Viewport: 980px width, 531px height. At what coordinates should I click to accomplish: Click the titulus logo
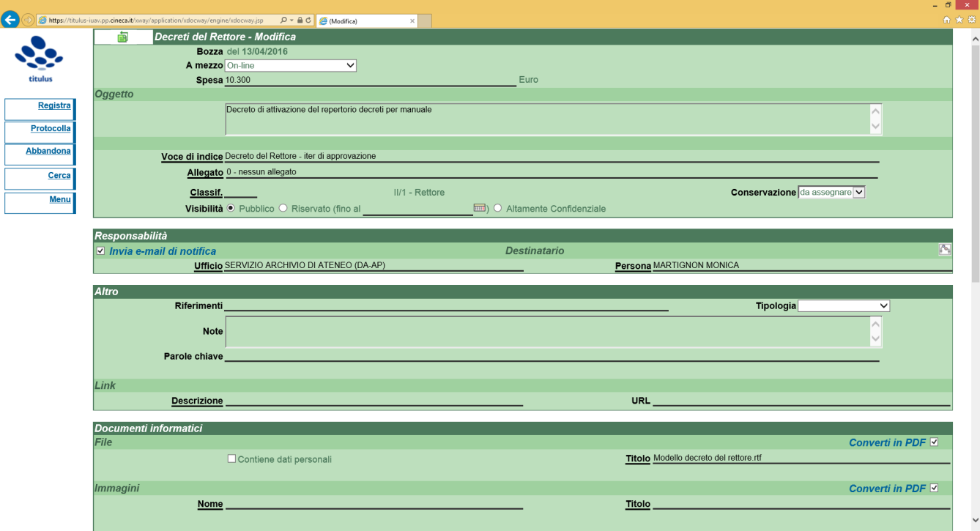pyautogui.click(x=40, y=59)
